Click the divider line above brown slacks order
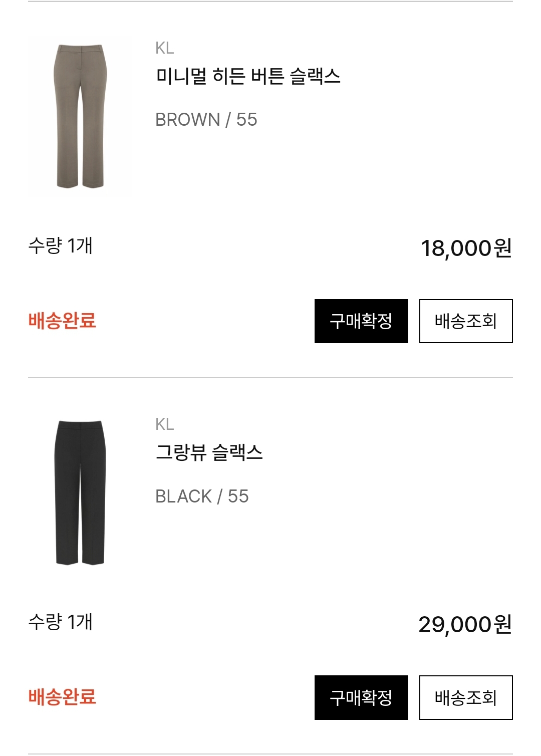 coord(270,2)
